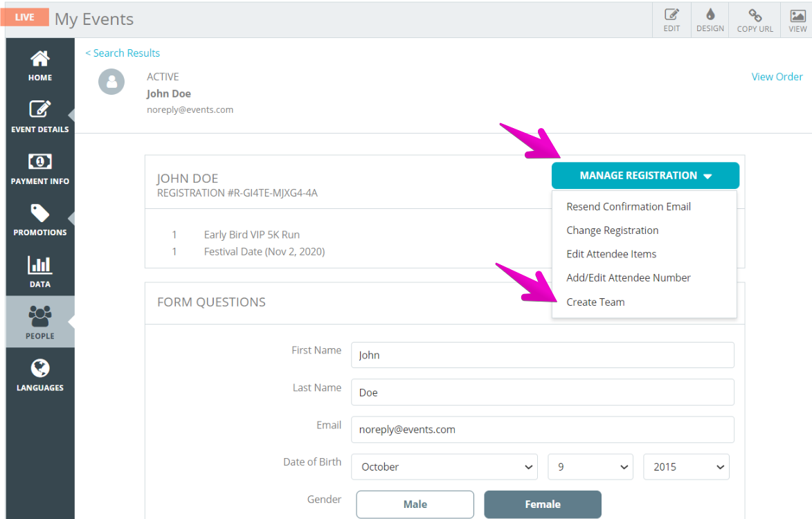Open the birth year dropdown showing 2015
Screen dimensions: 812x519
click(x=686, y=466)
